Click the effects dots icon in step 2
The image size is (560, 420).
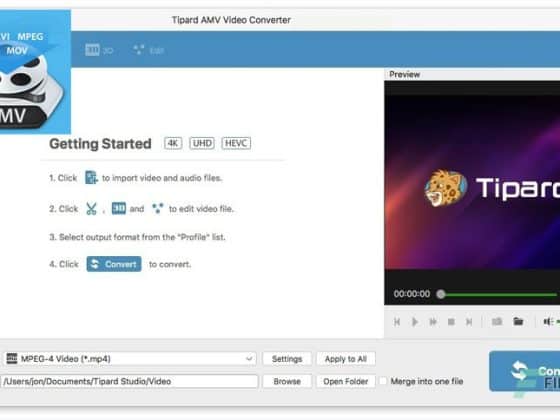coord(157,208)
